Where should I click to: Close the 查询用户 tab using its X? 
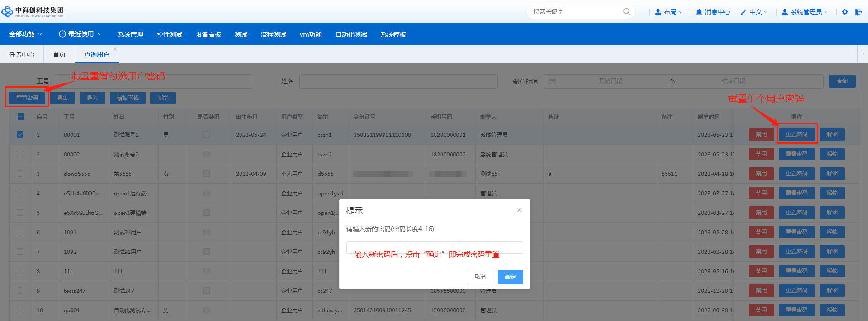(x=115, y=49)
